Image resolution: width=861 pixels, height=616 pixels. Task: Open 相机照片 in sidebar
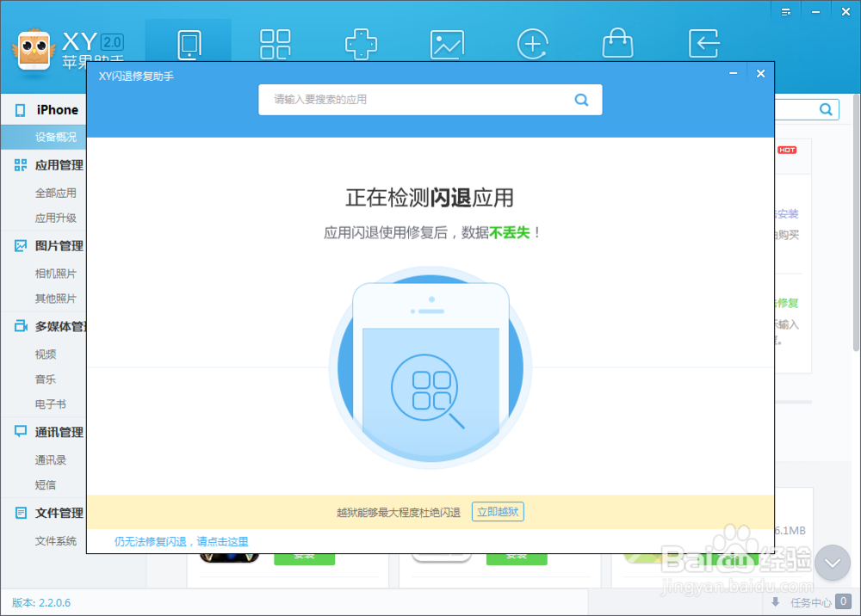(55, 274)
